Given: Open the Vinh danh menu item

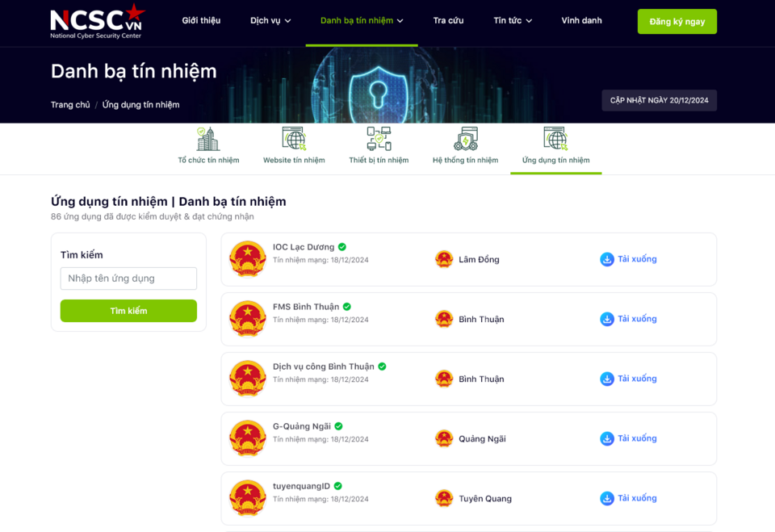Looking at the screenshot, I should click(x=582, y=21).
